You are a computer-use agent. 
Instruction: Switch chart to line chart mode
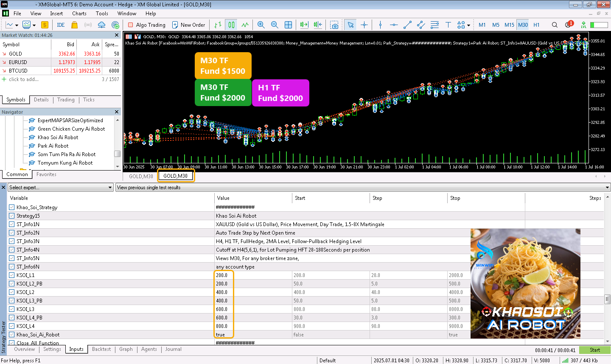pos(245,25)
